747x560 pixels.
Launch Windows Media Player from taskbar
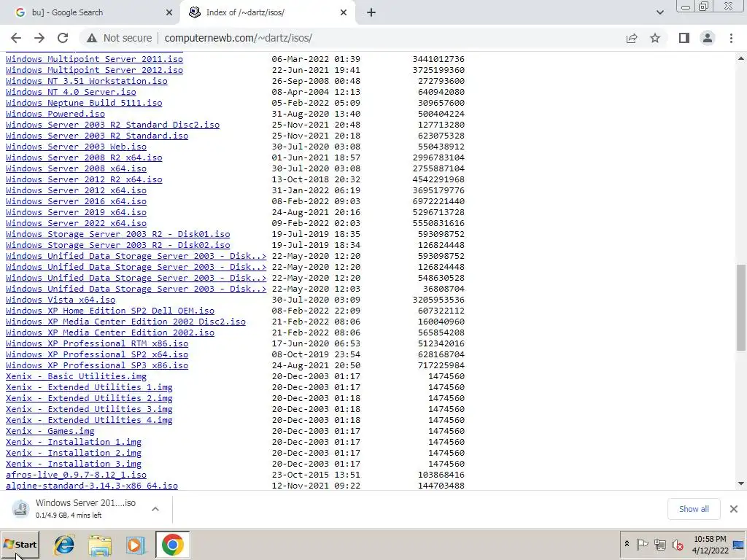tap(136, 545)
